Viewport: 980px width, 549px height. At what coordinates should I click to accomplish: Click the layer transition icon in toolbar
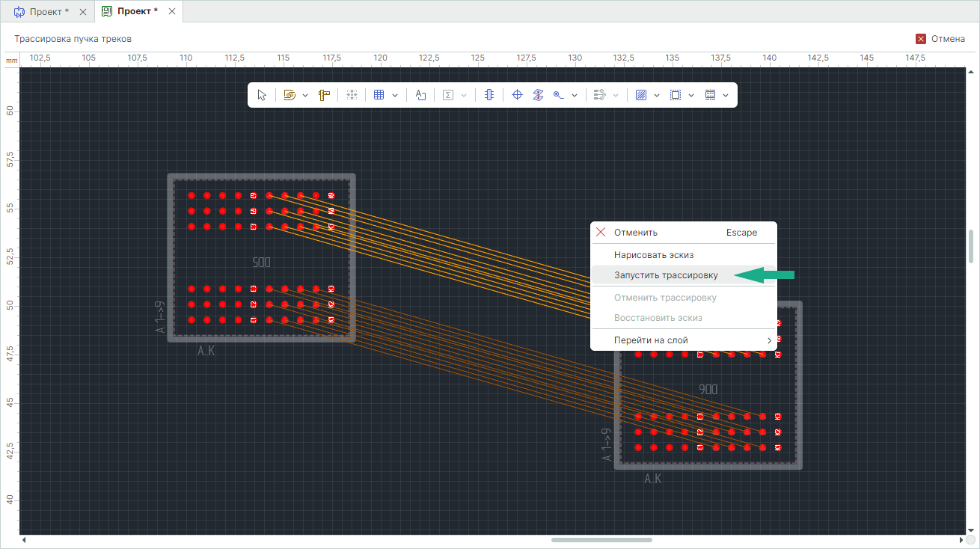pyautogui.click(x=537, y=95)
